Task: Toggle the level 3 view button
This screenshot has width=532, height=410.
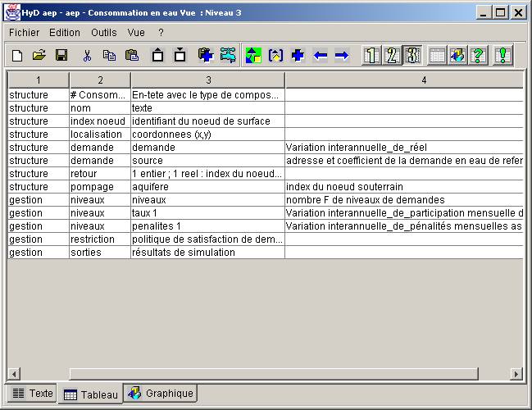Action: click(412, 55)
